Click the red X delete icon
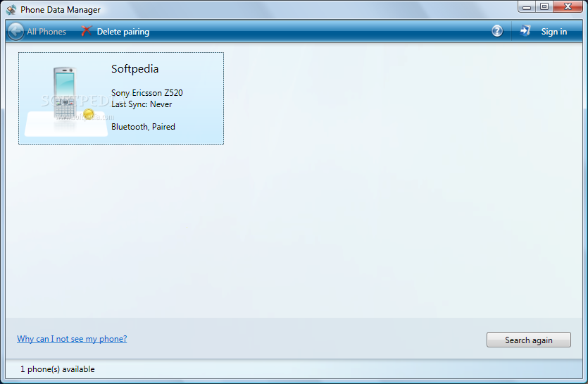This screenshot has width=588, height=384. click(86, 31)
